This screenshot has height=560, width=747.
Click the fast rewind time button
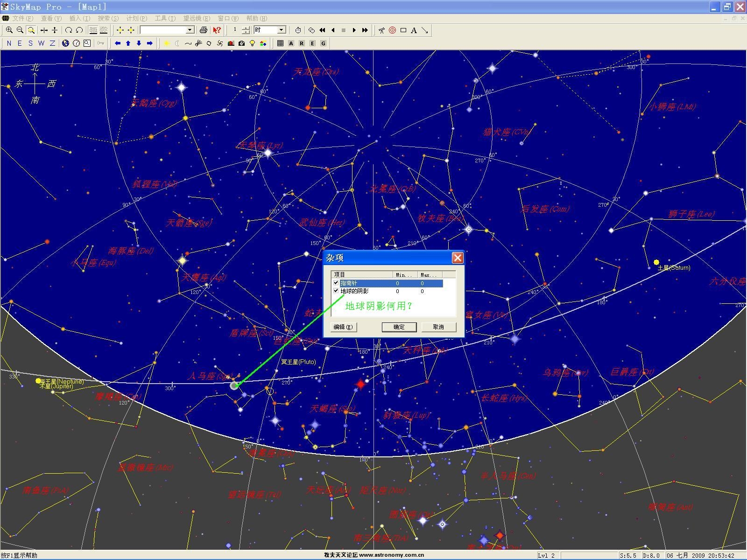pos(322,30)
